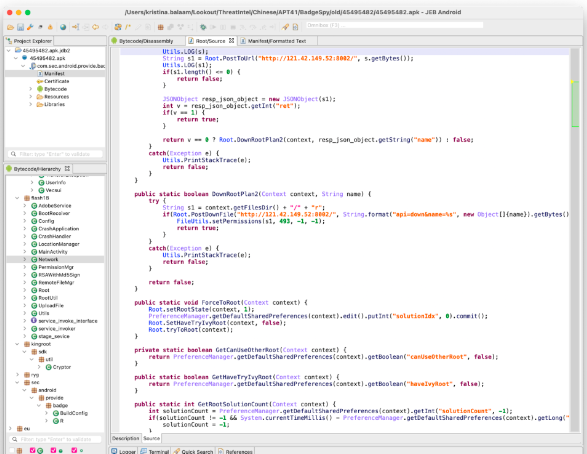Viewport: 587px width, 454px height.
Task: Expand the Libraries folder node
Action: pyautogui.click(x=31, y=104)
